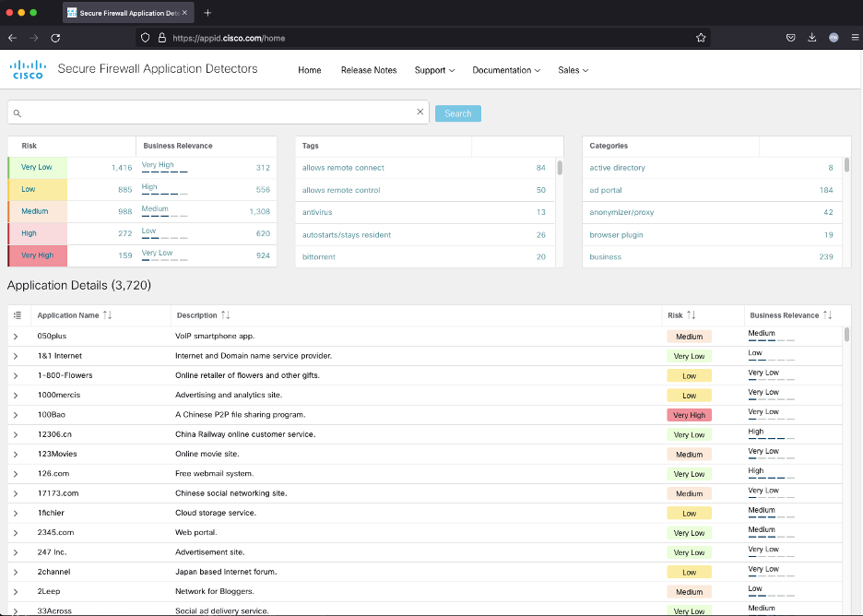Reload the page in browser
This screenshot has height=616, width=863.
55,38
